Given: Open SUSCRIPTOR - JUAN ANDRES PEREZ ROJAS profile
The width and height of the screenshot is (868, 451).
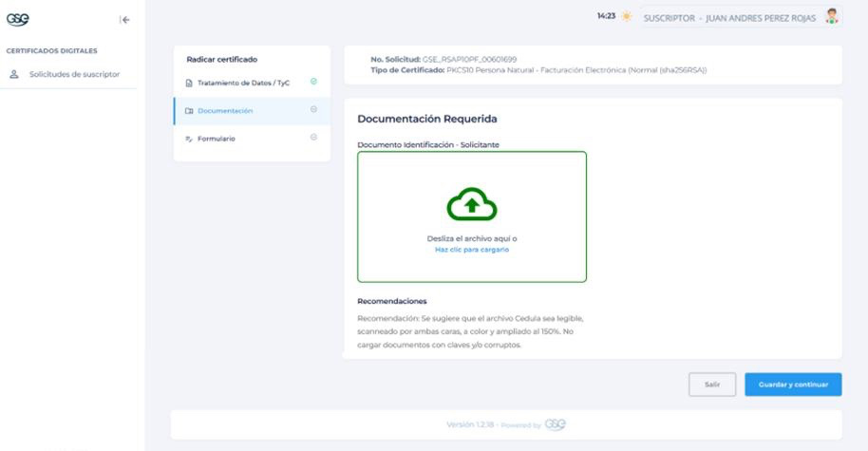Looking at the screenshot, I should click(x=742, y=17).
